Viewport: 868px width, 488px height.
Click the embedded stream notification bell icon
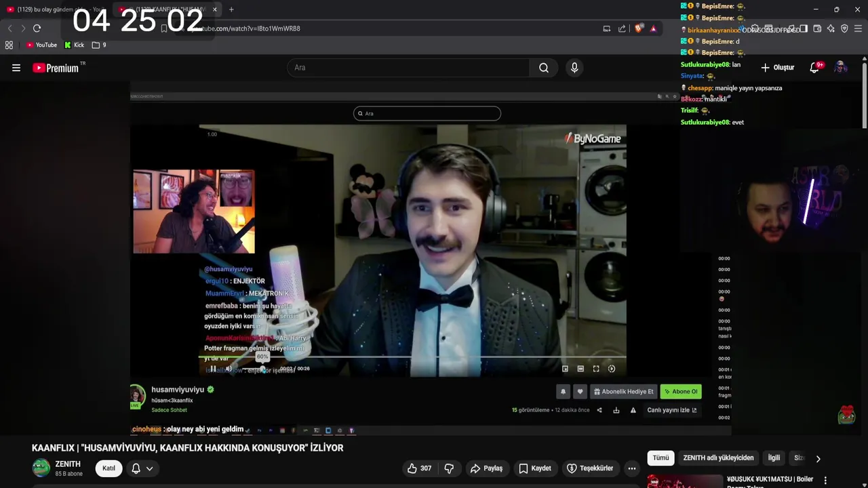pos(563,392)
